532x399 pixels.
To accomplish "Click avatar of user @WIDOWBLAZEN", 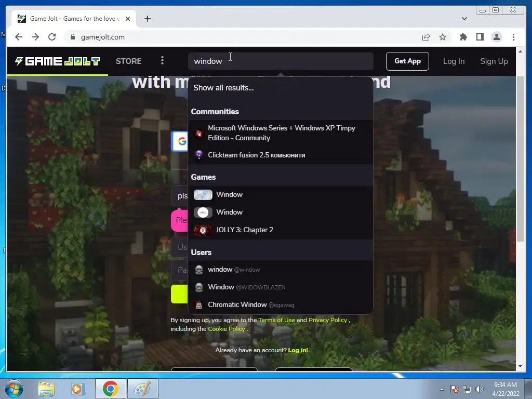I will (x=199, y=287).
